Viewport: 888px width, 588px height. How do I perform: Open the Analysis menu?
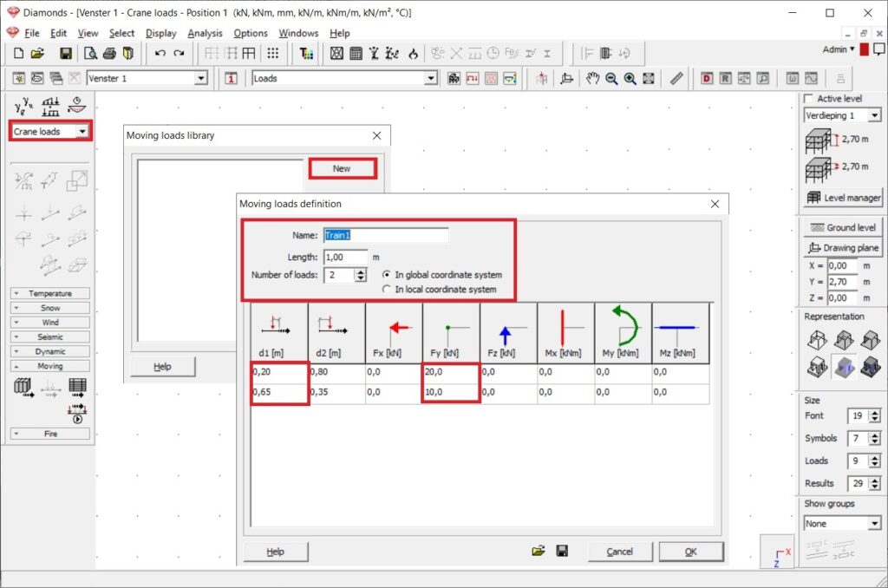pyautogui.click(x=205, y=34)
